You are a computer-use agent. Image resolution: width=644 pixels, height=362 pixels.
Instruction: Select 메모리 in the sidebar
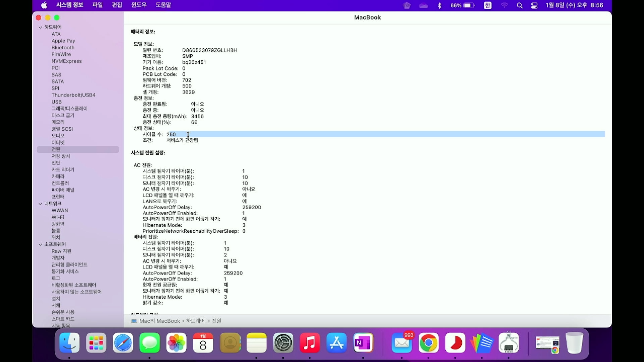pyautogui.click(x=58, y=122)
